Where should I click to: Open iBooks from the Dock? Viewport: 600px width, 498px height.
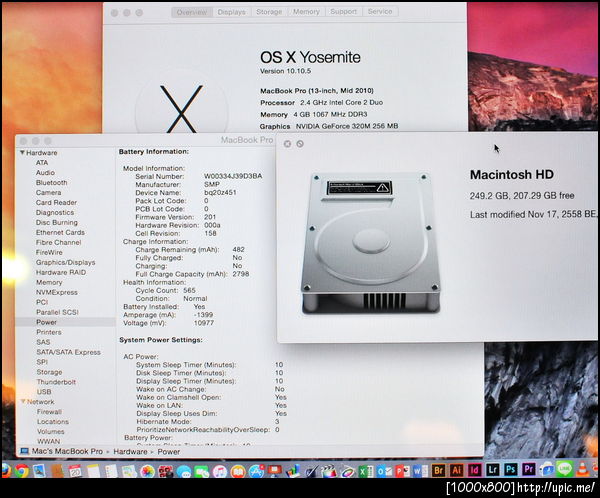238,472
